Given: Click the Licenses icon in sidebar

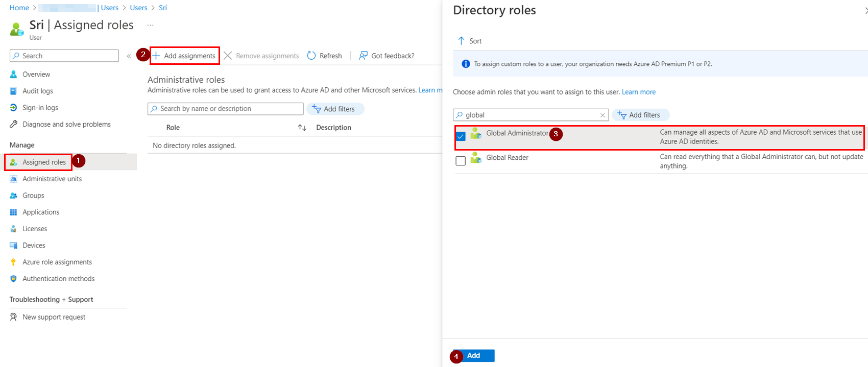Looking at the screenshot, I should [x=14, y=229].
